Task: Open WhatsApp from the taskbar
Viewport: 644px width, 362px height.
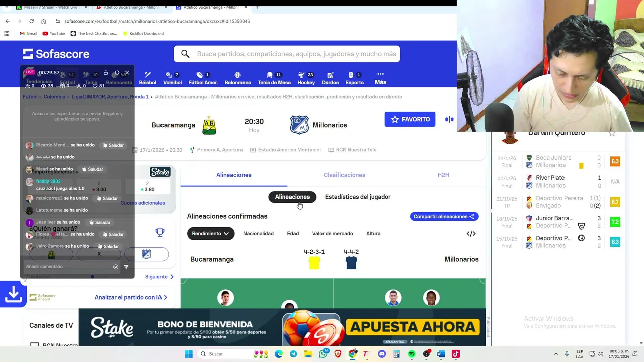Action: click(x=323, y=354)
